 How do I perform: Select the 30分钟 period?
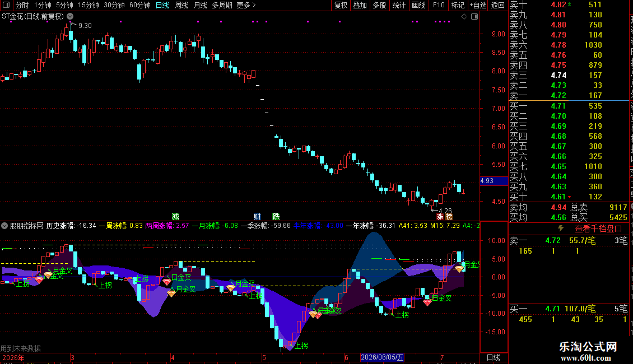click(114, 5)
